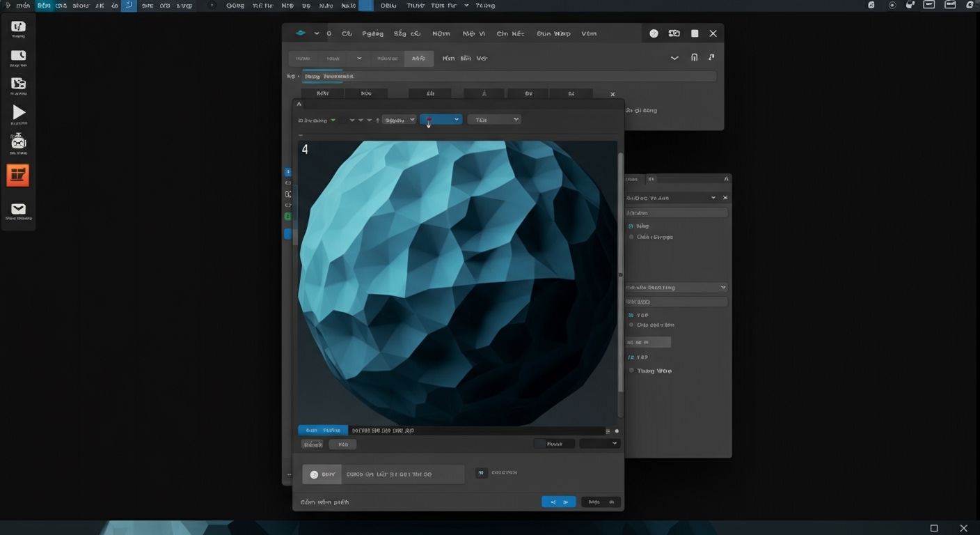
Task: Click the blue primary button at dialog bottom
Action: click(558, 502)
